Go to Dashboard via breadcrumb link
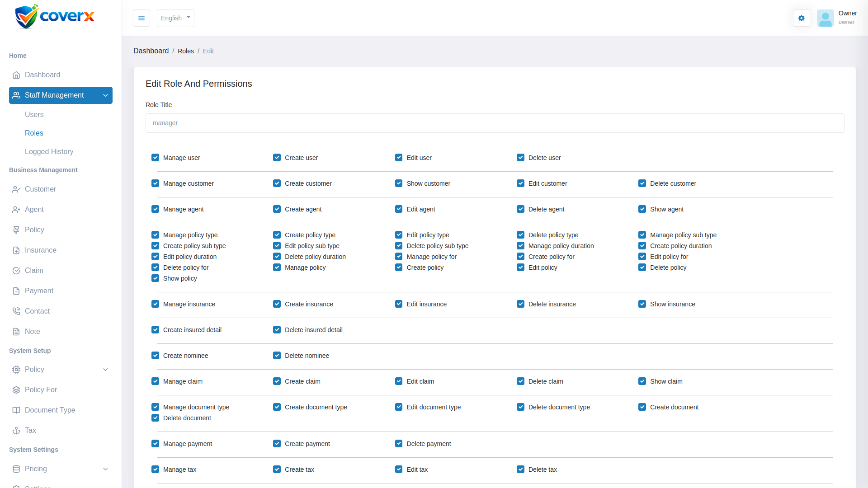Image resolution: width=868 pixels, height=488 pixels. click(x=151, y=51)
